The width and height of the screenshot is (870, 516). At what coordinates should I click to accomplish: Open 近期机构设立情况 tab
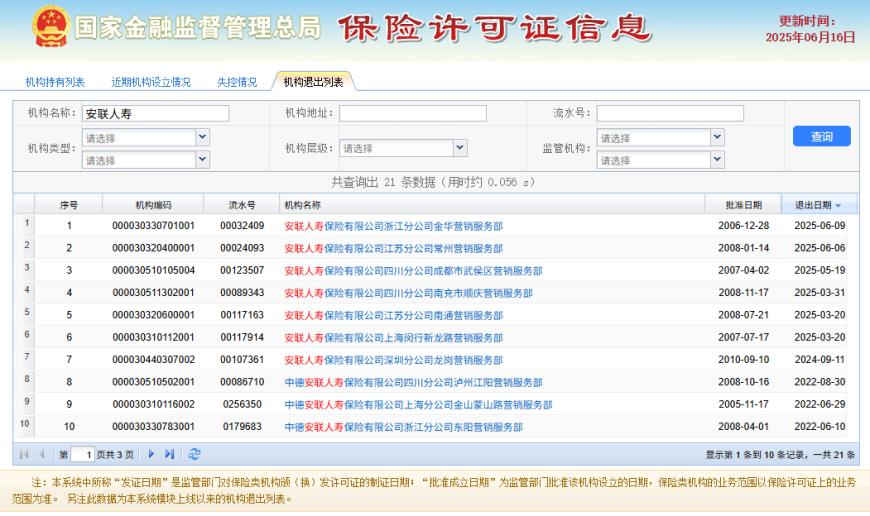pyautogui.click(x=151, y=82)
